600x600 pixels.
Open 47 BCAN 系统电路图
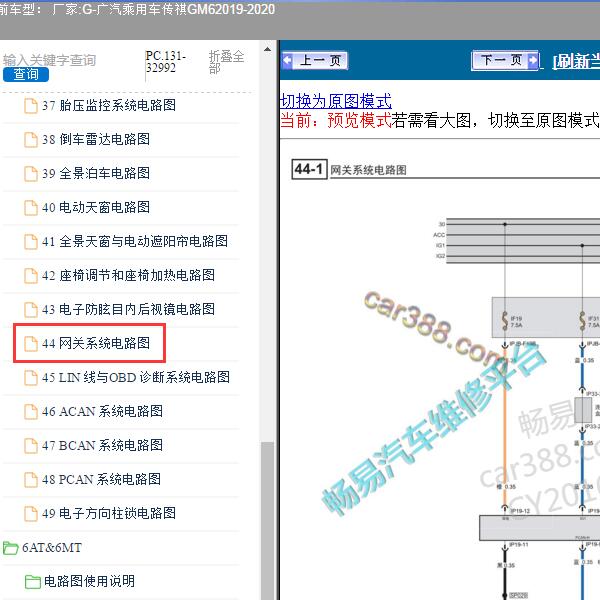tap(102, 445)
